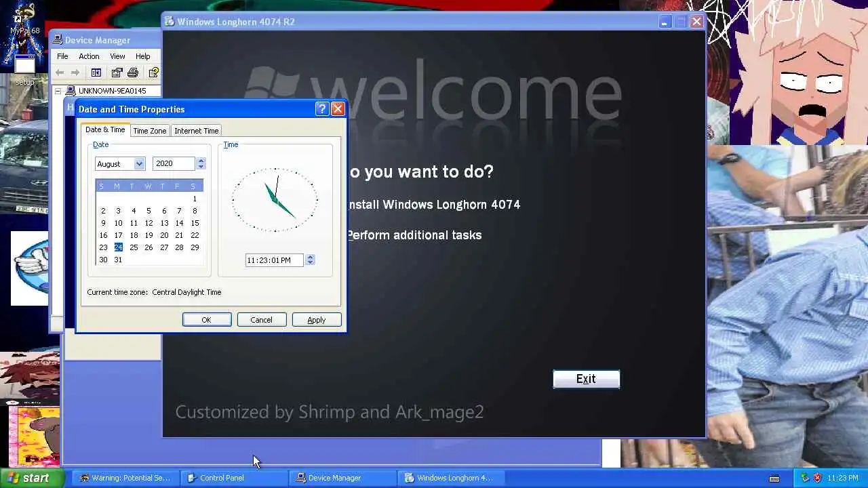Select day 19 in the calendar

coord(149,235)
